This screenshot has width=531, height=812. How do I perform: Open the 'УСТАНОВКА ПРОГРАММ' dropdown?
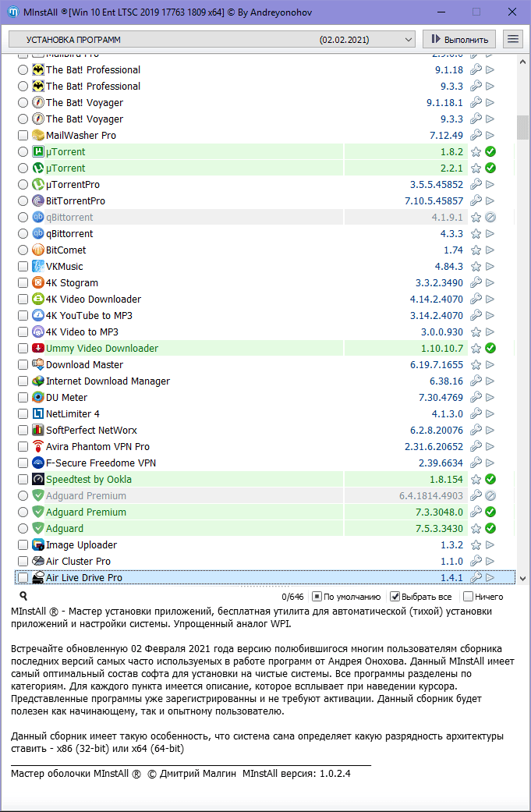pyautogui.click(x=212, y=39)
